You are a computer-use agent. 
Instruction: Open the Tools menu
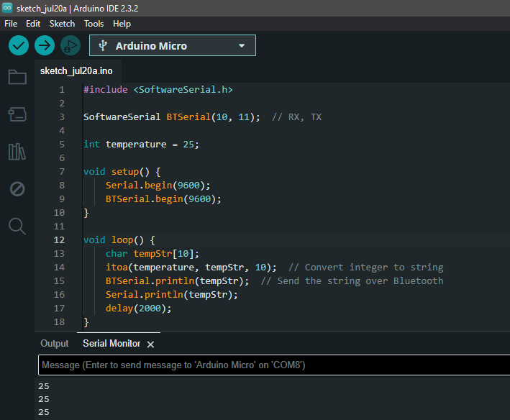tap(94, 24)
